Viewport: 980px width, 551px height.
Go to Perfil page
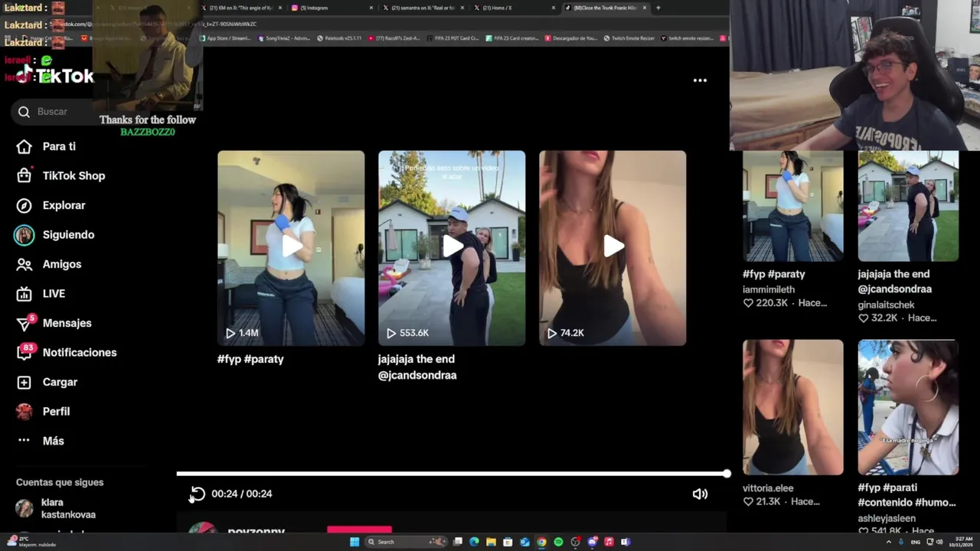(43, 412)
